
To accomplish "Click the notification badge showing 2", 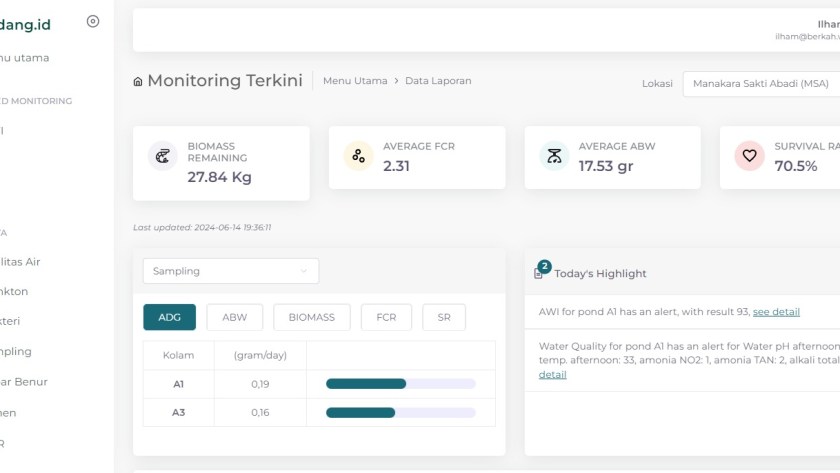I will (544, 266).
